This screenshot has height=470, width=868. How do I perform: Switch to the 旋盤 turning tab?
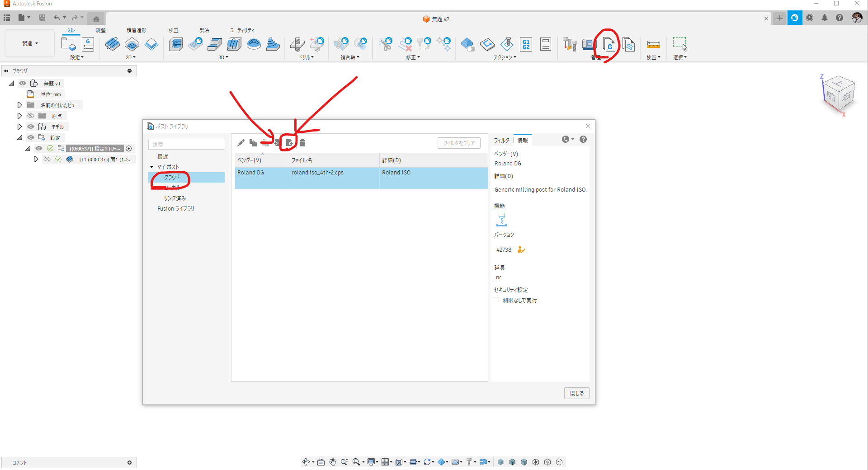tap(101, 30)
